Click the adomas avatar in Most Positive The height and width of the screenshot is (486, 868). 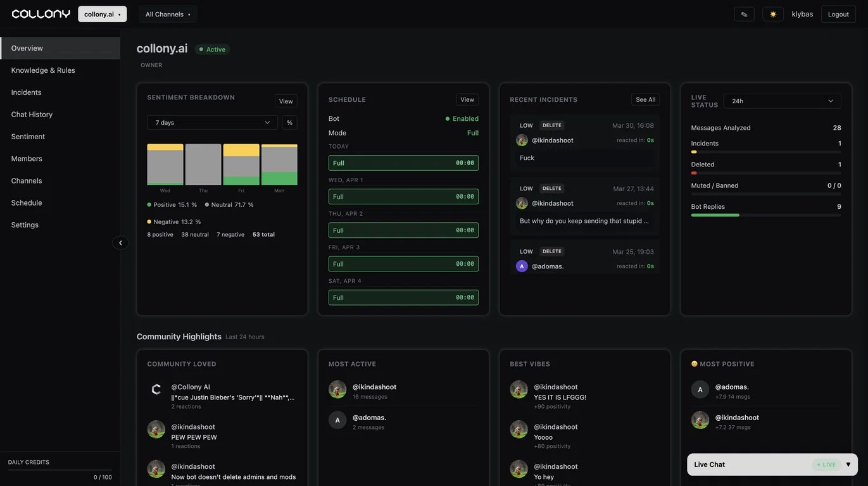click(700, 389)
